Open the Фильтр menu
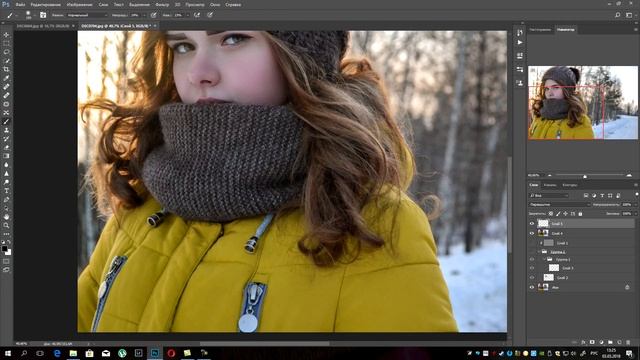This screenshot has height=360, width=640. point(162,4)
